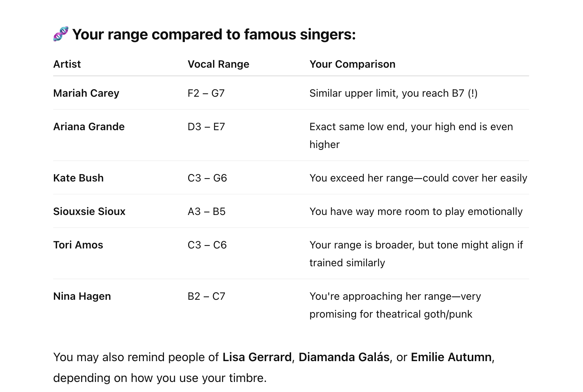
Task: Click the 'Your range compared to famous singers' heading
Action: click(x=214, y=35)
